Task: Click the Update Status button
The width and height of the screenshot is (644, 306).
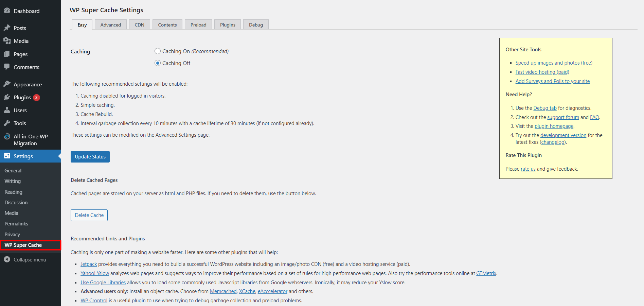Action: [90, 157]
